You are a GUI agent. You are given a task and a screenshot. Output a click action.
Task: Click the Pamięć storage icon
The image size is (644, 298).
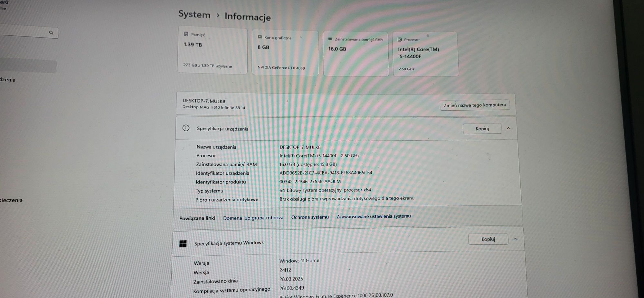(x=186, y=34)
